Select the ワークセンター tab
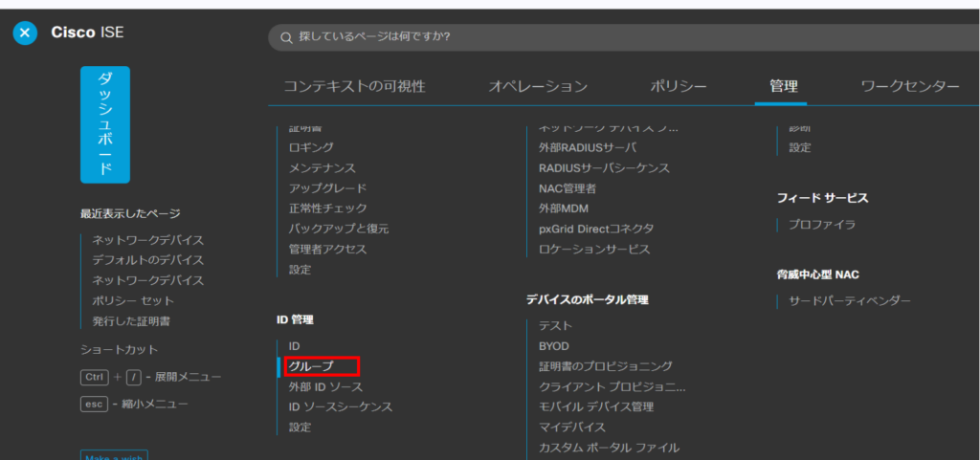 tap(910, 87)
